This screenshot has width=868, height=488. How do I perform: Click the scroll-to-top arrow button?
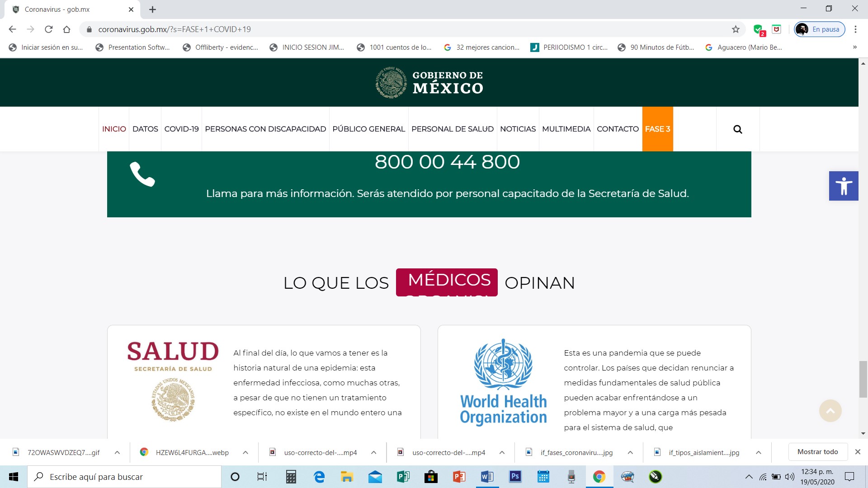830,411
